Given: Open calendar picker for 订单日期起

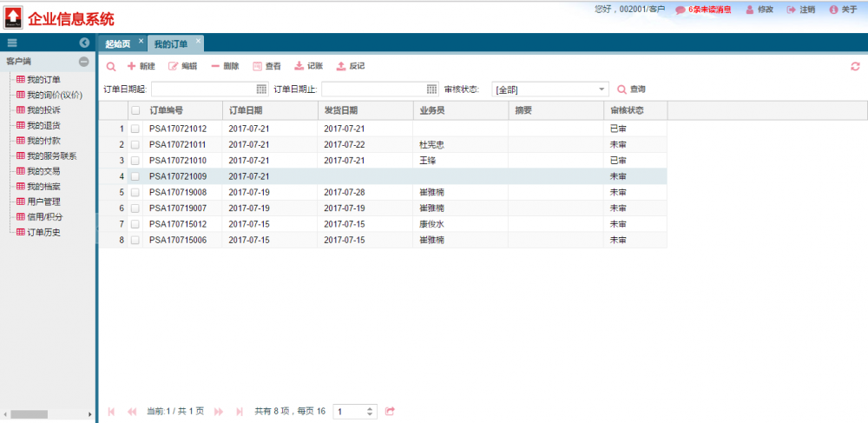Looking at the screenshot, I should point(261,89).
